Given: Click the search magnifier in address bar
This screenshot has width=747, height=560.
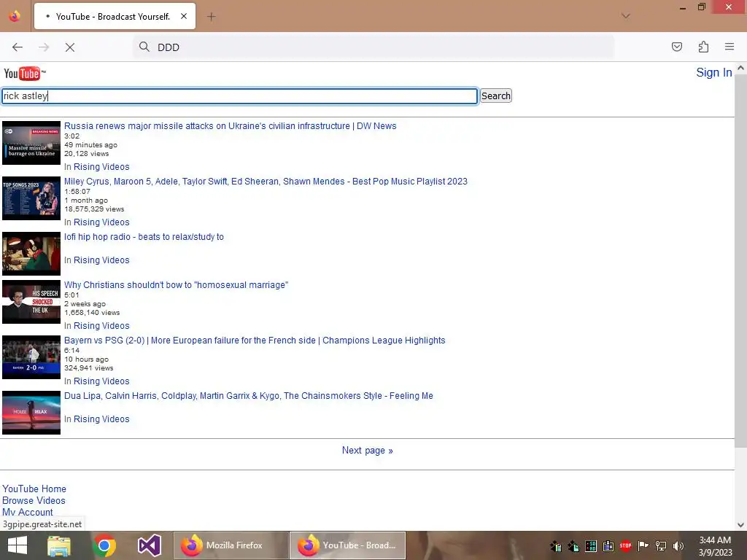Looking at the screenshot, I should click(144, 47).
